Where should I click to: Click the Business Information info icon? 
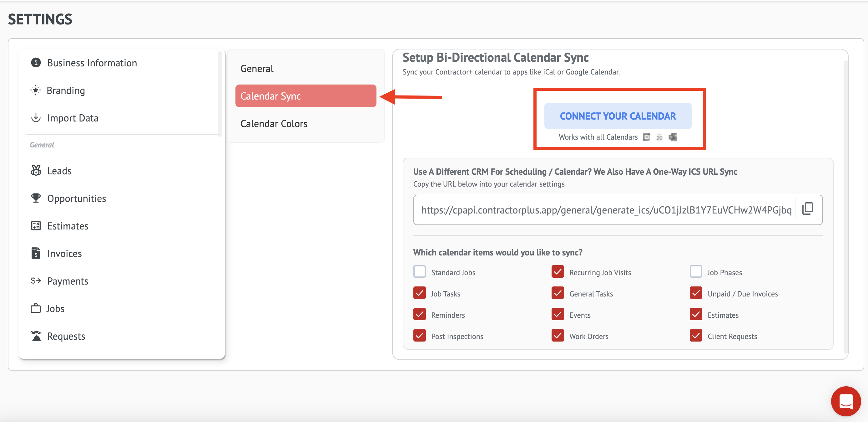click(36, 63)
